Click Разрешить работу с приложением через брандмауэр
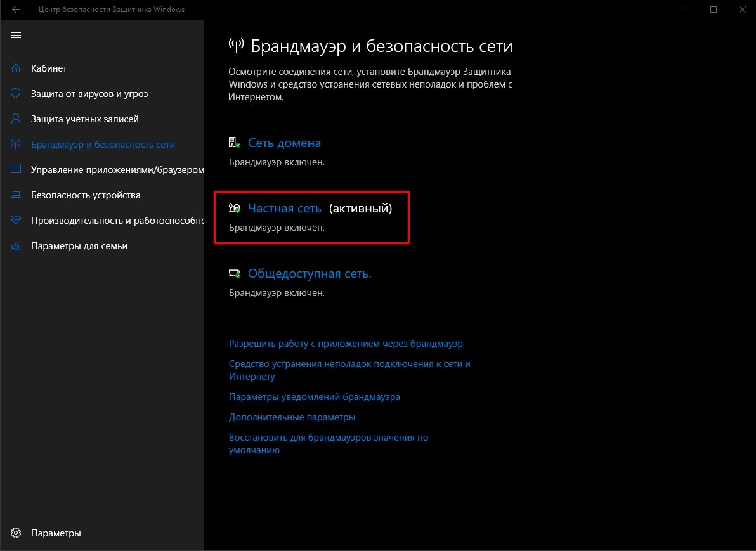The height and width of the screenshot is (551, 756). 346,343
